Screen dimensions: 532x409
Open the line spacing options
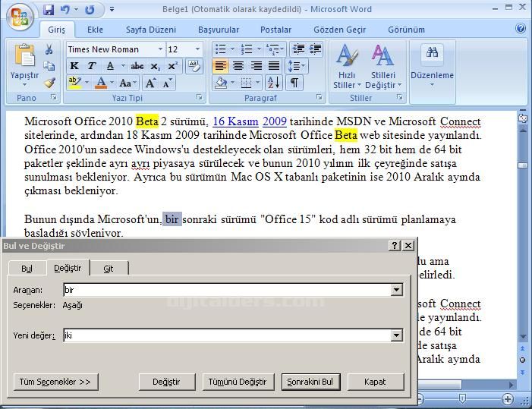tap(296, 65)
